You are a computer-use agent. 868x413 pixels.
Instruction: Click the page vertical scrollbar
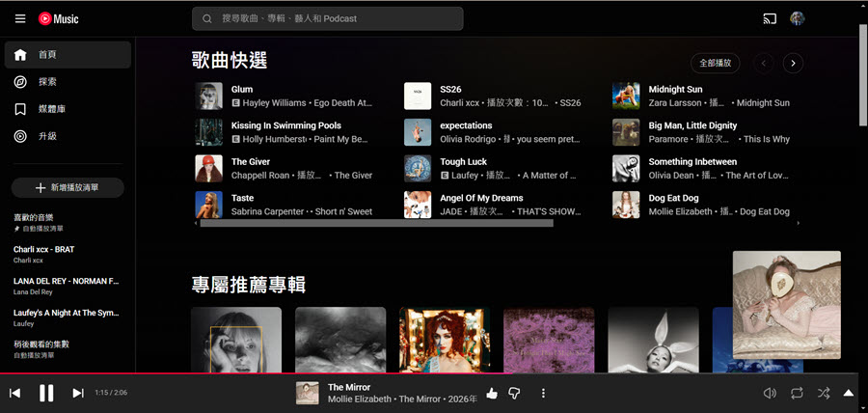863,75
